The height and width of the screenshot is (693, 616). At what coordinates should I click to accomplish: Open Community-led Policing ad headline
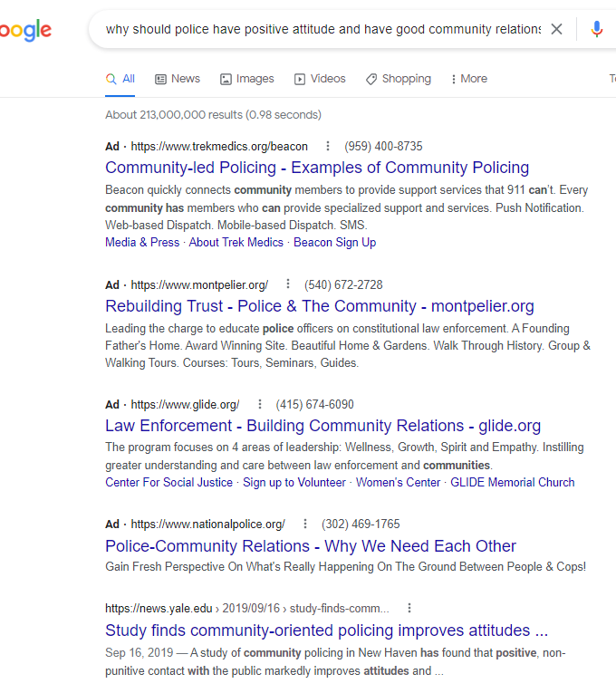[x=317, y=168]
